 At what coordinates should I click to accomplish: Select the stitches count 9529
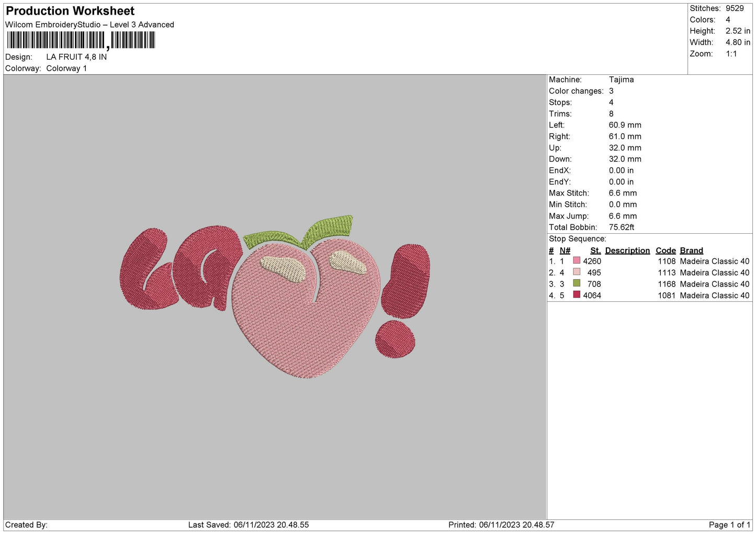click(735, 8)
